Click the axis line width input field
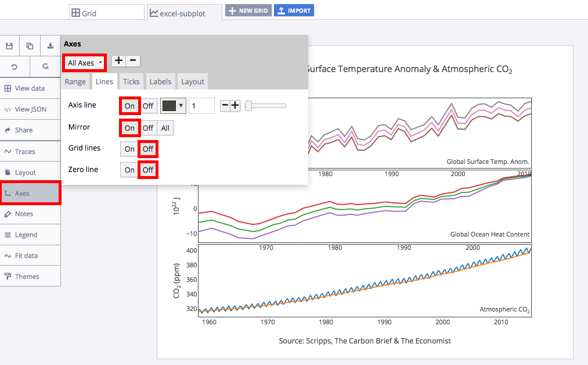Image resolution: width=588 pixels, height=365 pixels. click(x=201, y=105)
